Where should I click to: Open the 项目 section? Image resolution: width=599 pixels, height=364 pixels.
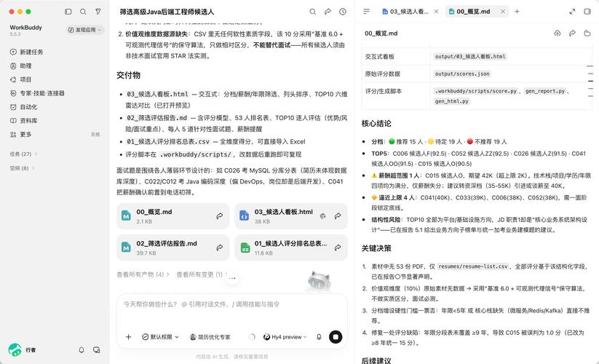(x=21, y=79)
